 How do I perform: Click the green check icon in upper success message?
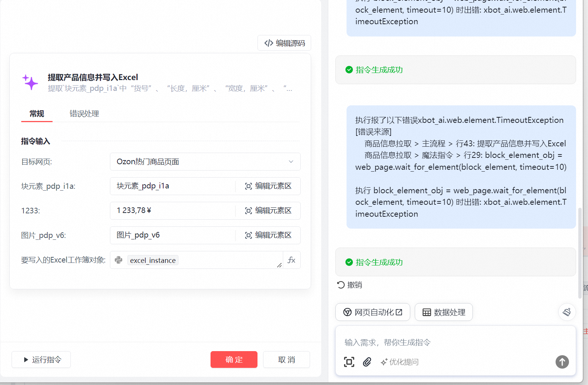[x=349, y=70]
